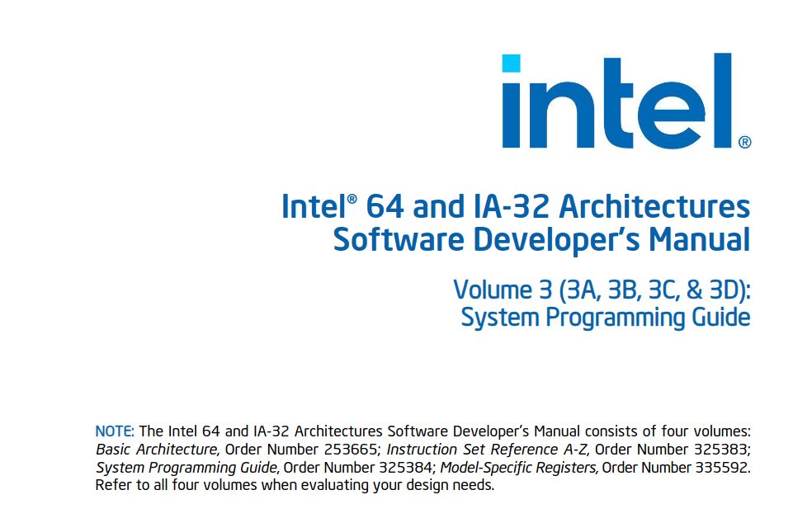Click the text 'Volume 3 (3A, 3B, 3C, & 3D):'
Viewport: 812px width, 523px height.
(x=602, y=290)
